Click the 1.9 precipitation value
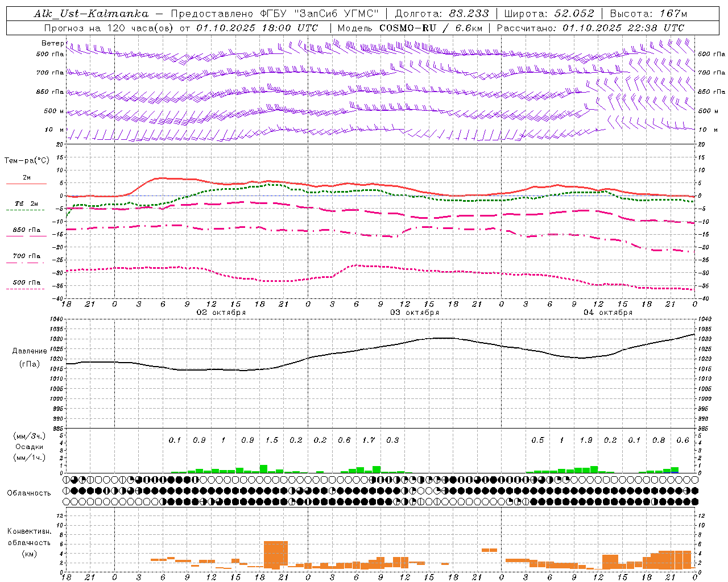 pos(586,440)
